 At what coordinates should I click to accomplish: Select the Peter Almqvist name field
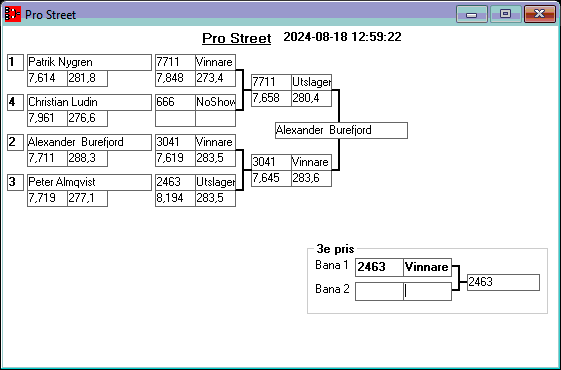coord(89,182)
